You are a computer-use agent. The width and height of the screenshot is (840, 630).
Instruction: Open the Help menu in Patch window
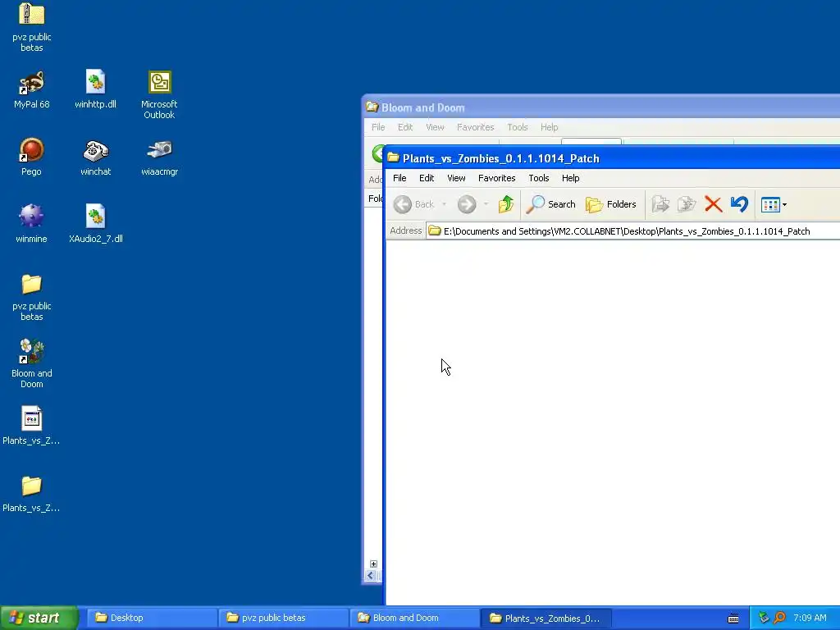pos(571,178)
